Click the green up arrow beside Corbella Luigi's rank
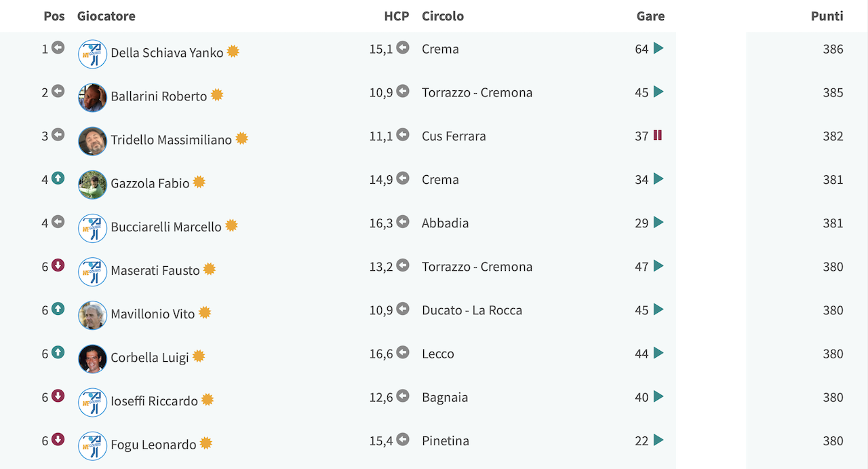 pyautogui.click(x=58, y=352)
